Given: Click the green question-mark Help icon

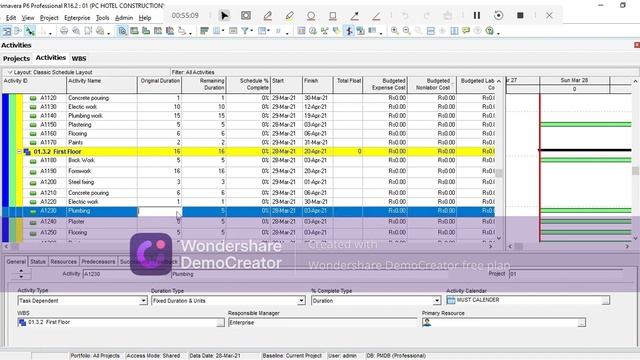Looking at the screenshot, I should [x=489, y=31].
